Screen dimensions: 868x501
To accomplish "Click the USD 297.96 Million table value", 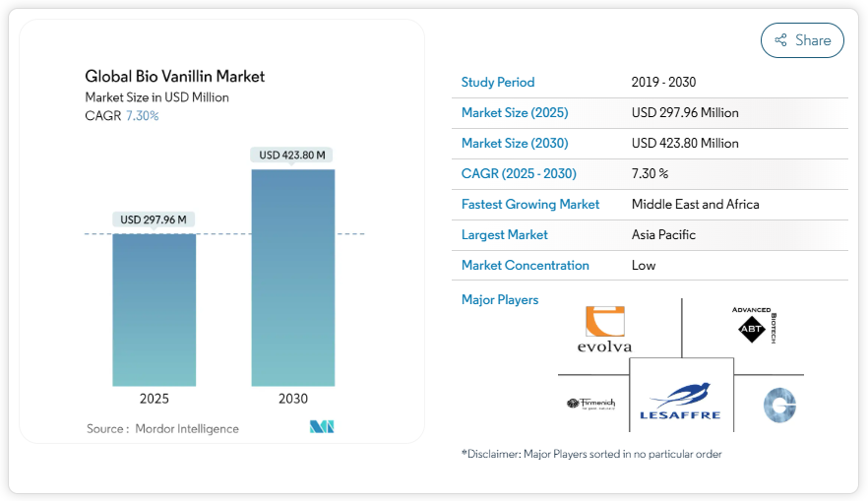I will pyautogui.click(x=685, y=112).
